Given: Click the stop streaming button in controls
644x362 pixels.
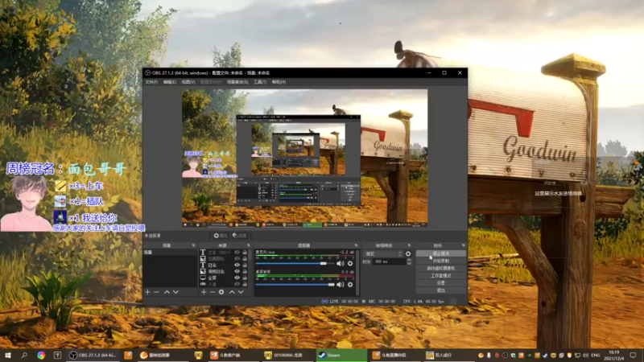Looking at the screenshot, I should click(x=440, y=253).
